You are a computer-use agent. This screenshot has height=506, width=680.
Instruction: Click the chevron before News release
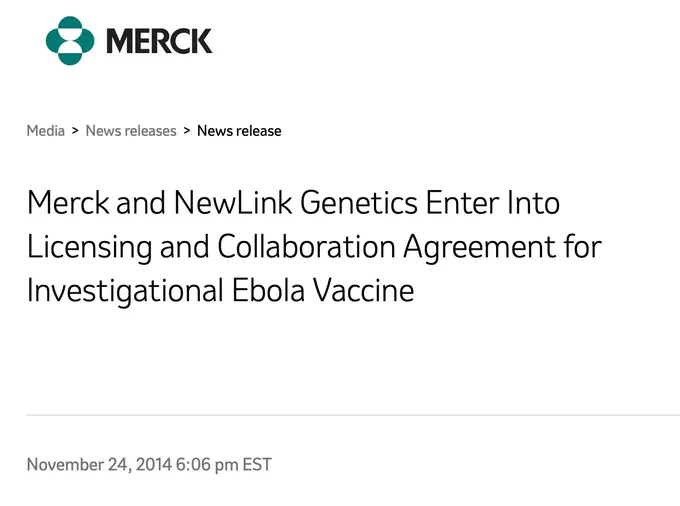(187, 131)
